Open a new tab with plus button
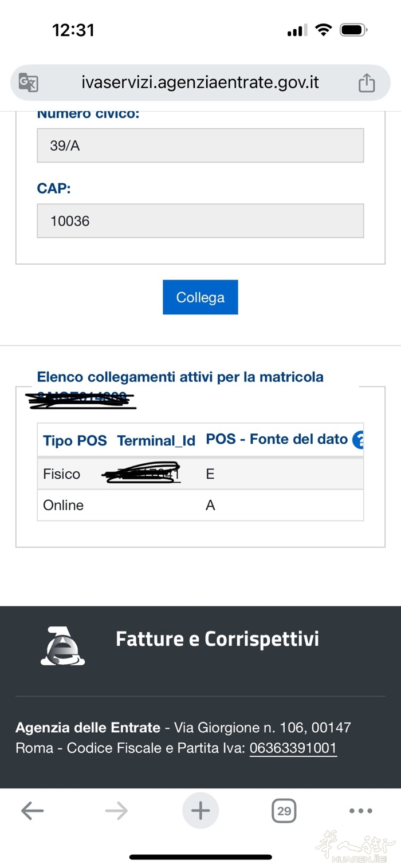Viewport: 401px width, 868px height. pyautogui.click(x=200, y=810)
